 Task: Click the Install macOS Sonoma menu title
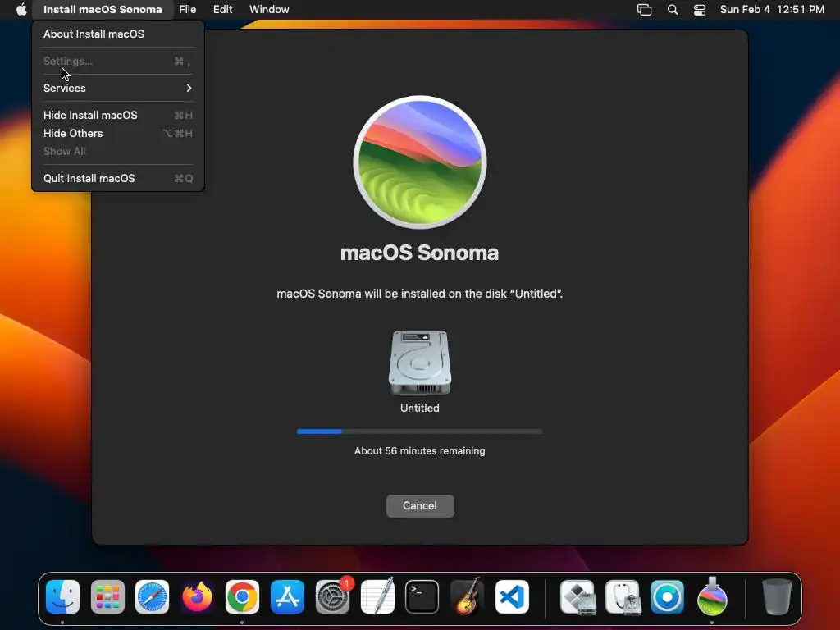(103, 10)
